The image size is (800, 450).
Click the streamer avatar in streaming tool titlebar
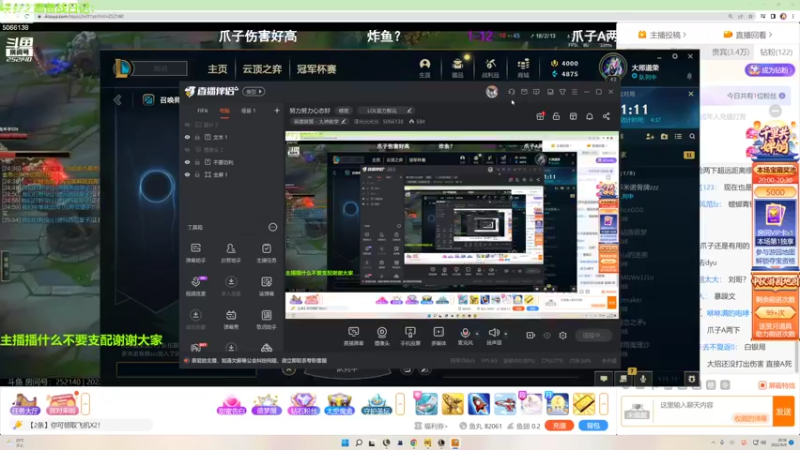[492, 92]
